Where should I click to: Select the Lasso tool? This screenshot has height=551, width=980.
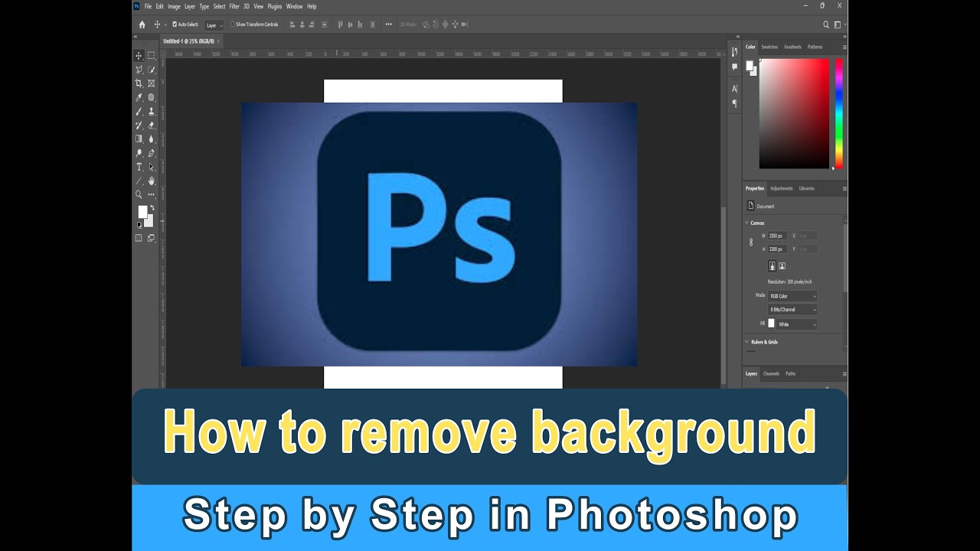point(139,70)
